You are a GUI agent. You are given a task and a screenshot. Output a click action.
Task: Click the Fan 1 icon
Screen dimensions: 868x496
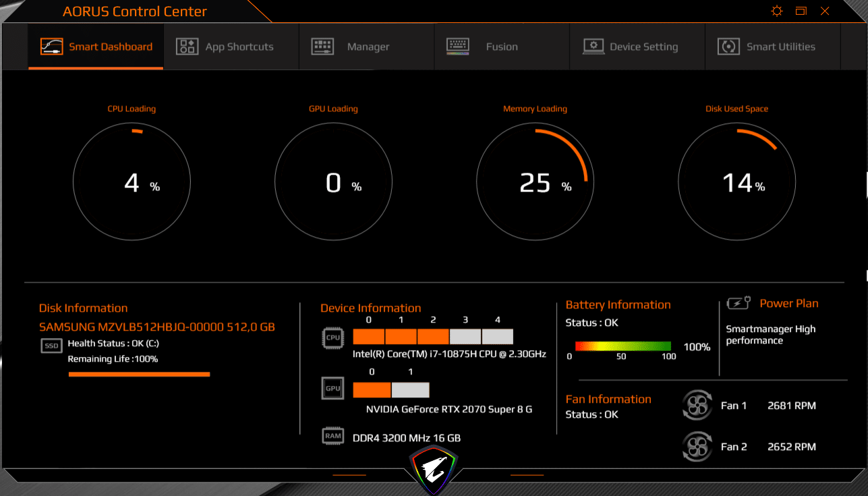[697, 406]
